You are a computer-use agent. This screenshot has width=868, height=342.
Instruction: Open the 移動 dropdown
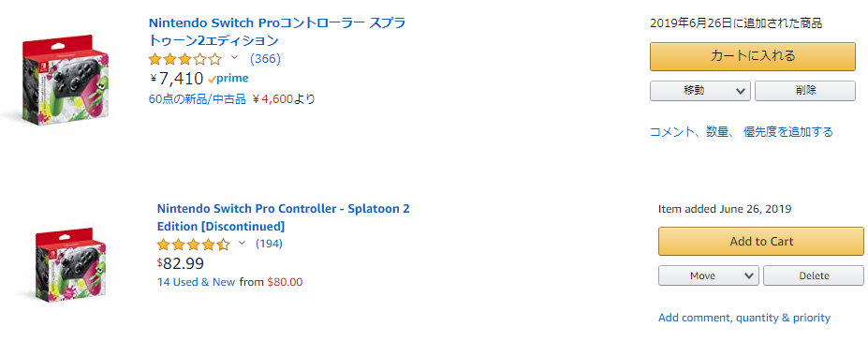click(x=699, y=90)
